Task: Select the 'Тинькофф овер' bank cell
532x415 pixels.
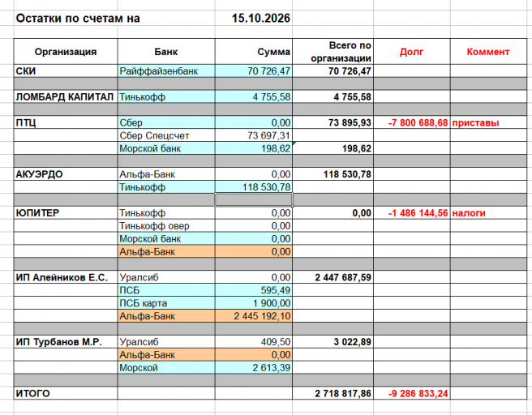Action: pyautogui.click(x=166, y=225)
